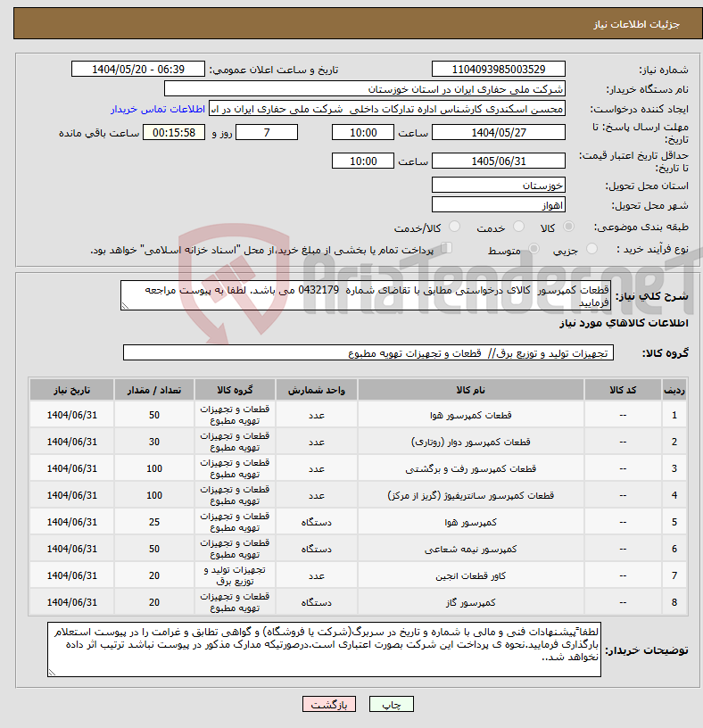The width and height of the screenshot is (703, 728).
Task: Click the تعداد / مقدار column header
Action: [154, 390]
